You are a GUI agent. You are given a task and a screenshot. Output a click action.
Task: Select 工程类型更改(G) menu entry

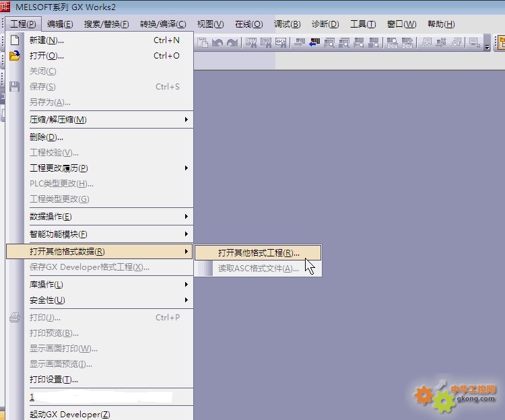pyautogui.click(x=100, y=199)
